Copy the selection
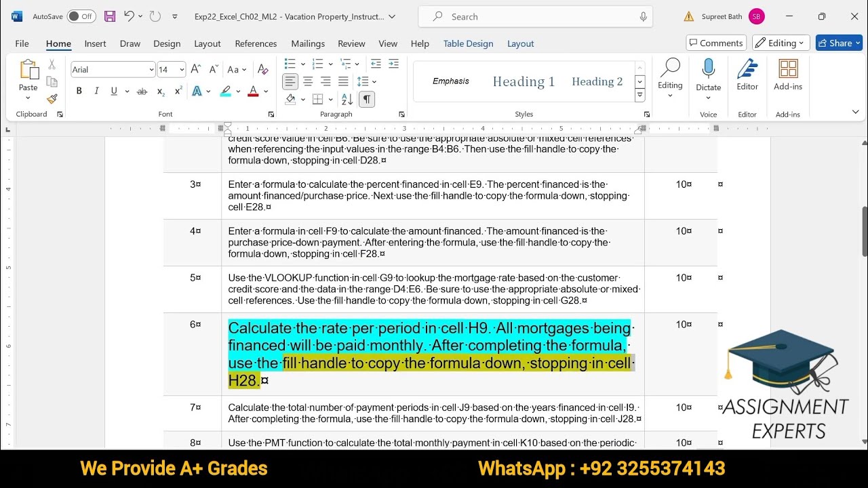Image resolution: width=868 pixels, height=488 pixels. click(x=52, y=82)
